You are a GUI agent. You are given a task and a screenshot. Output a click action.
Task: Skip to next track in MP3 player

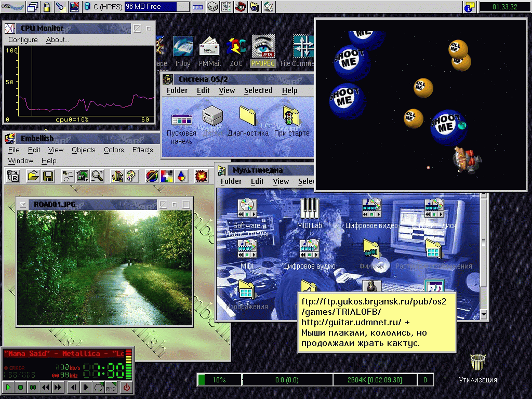point(86,387)
